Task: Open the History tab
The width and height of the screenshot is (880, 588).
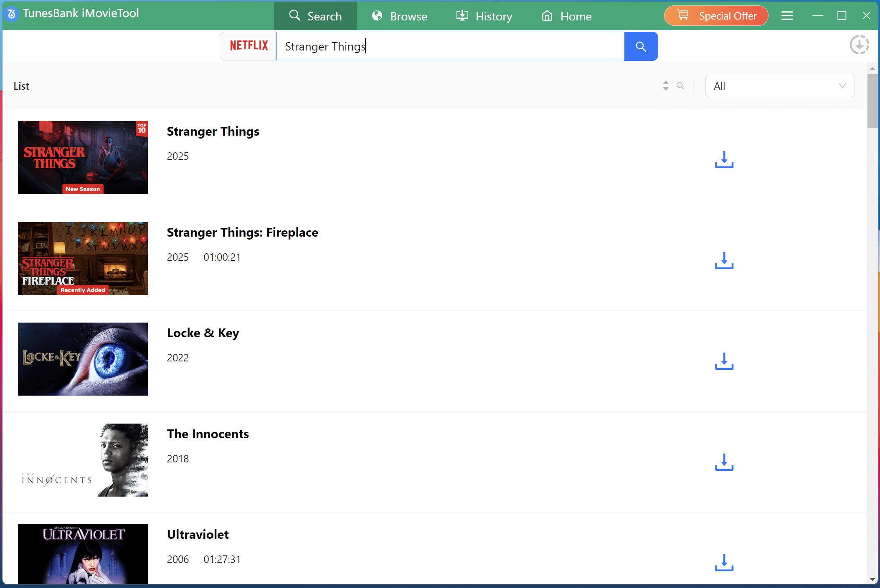Action: (x=484, y=16)
